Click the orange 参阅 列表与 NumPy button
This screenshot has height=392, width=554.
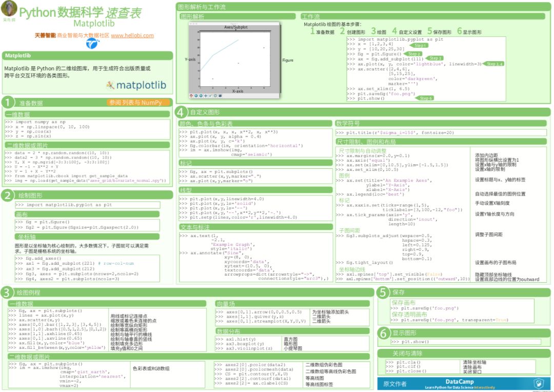click(x=138, y=103)
